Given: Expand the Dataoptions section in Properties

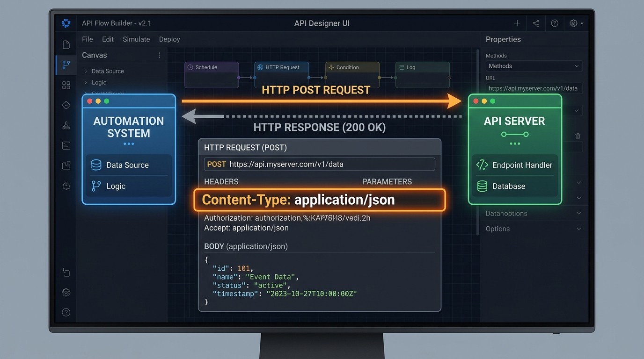Looking at the screenshot, I should pos(534,213).
